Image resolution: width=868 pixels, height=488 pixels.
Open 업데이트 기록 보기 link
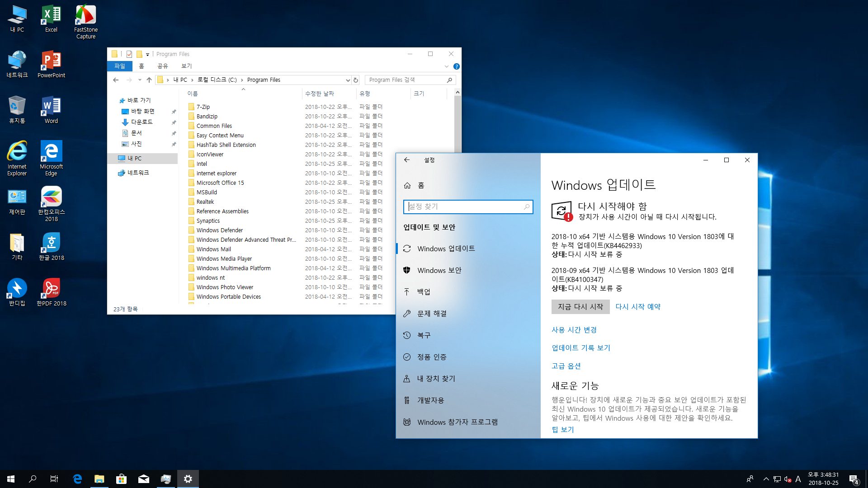(x=581, y=348)
